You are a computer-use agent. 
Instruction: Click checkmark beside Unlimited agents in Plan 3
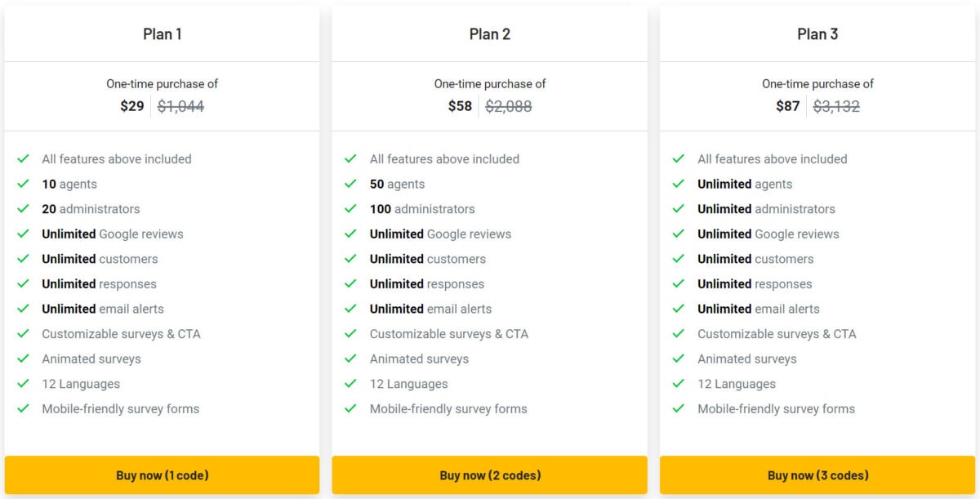pos(679,184)
